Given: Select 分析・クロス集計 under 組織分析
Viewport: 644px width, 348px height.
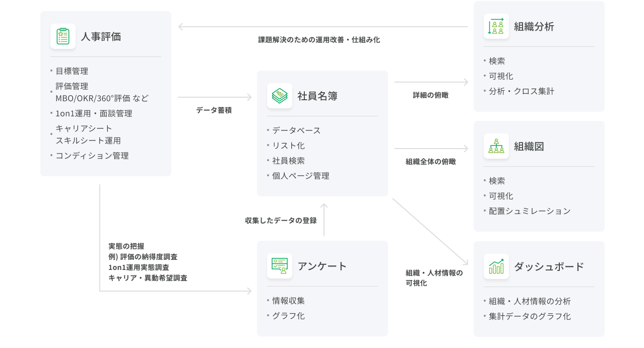Looking at the screenshot, I should click(x=522, y=91).
